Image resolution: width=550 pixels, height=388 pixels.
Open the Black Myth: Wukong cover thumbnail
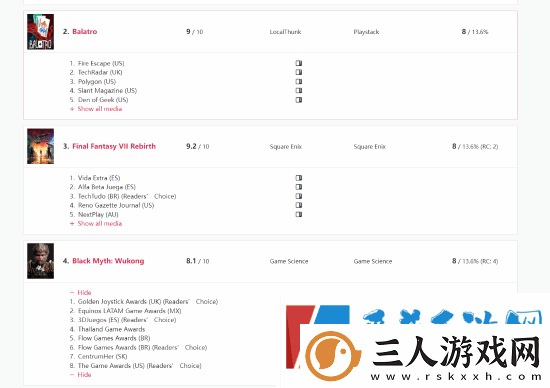click(40, 261)
